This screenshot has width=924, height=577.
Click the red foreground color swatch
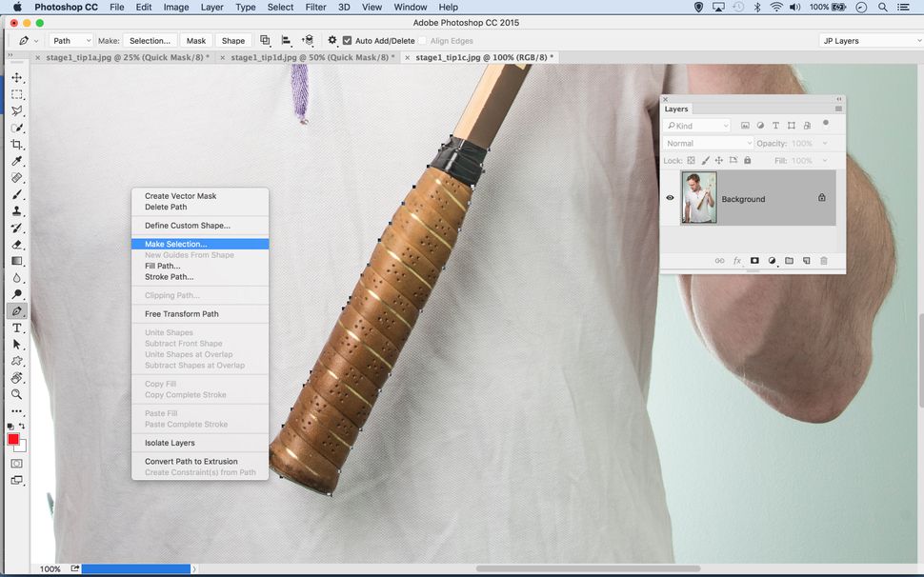[x=13, y=441]
